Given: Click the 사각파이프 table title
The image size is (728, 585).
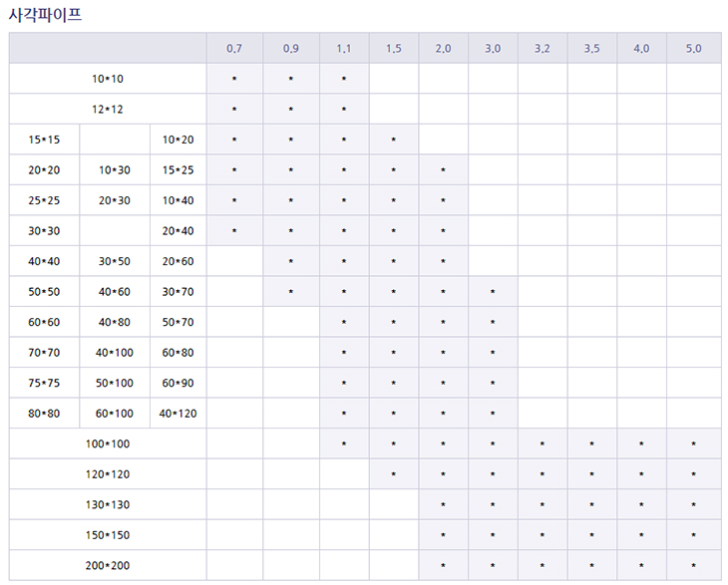Looking at the screenshot, I should click(46, 14).
